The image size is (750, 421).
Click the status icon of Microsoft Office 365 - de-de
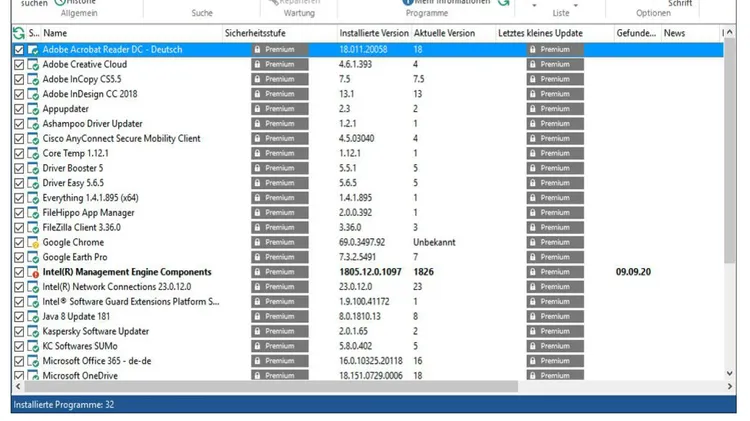[33, 361]
